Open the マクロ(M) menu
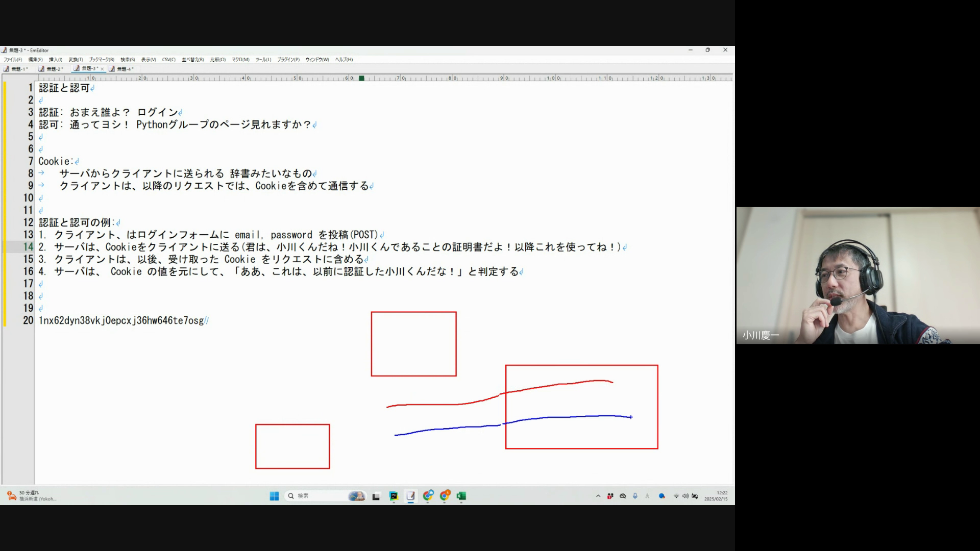Image resolution: width=980 pixels, height=551 pixels. tap(240, 60)
